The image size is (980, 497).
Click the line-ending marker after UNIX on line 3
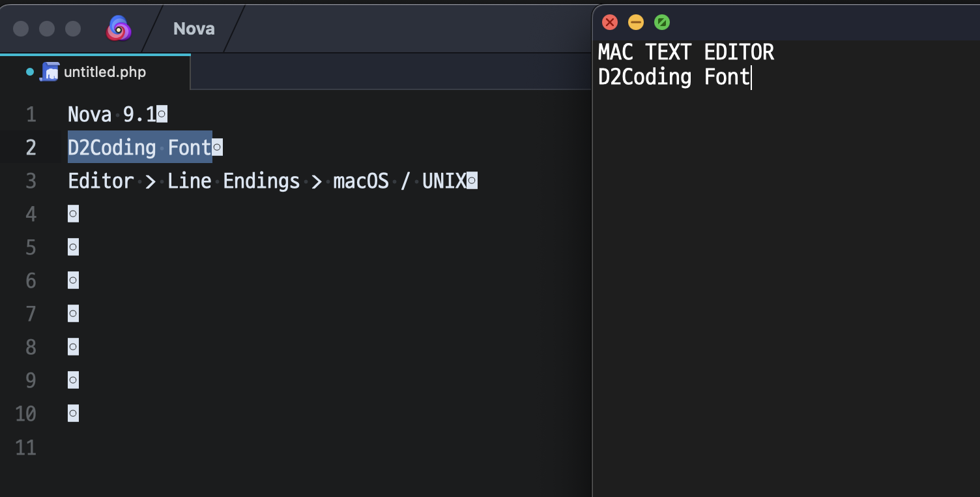472,181
